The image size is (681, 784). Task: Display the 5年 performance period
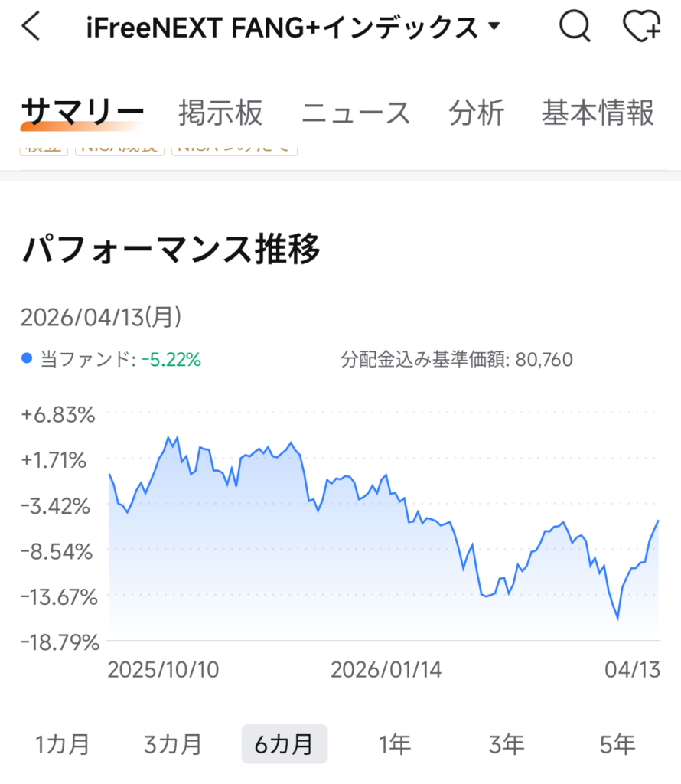[617, 743]
